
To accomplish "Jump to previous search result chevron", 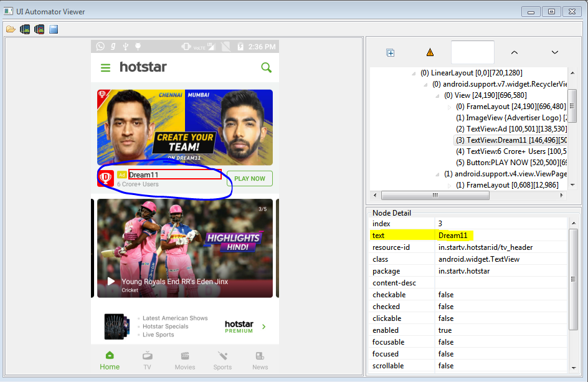I will [x=514, y=53].
